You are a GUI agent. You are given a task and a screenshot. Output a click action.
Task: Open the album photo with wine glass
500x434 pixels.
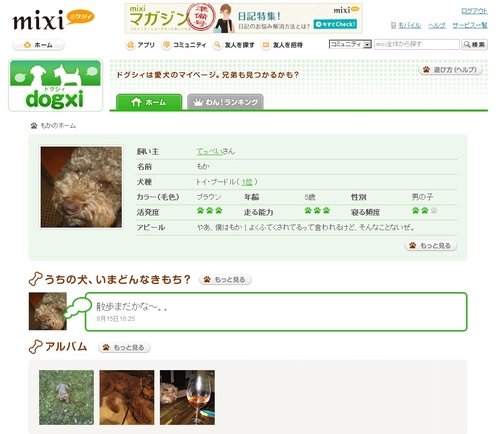point(187,397)
